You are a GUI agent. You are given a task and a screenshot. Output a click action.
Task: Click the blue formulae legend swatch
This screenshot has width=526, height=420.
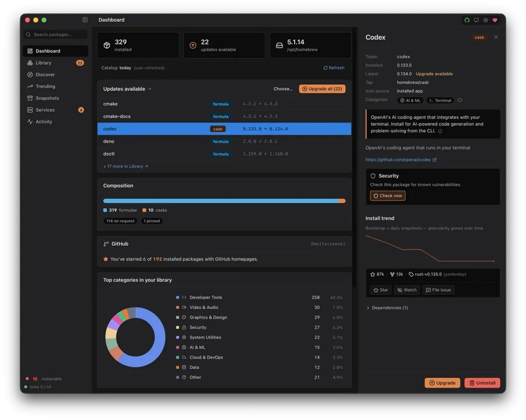pyautogui.click(x=105, y=210)
